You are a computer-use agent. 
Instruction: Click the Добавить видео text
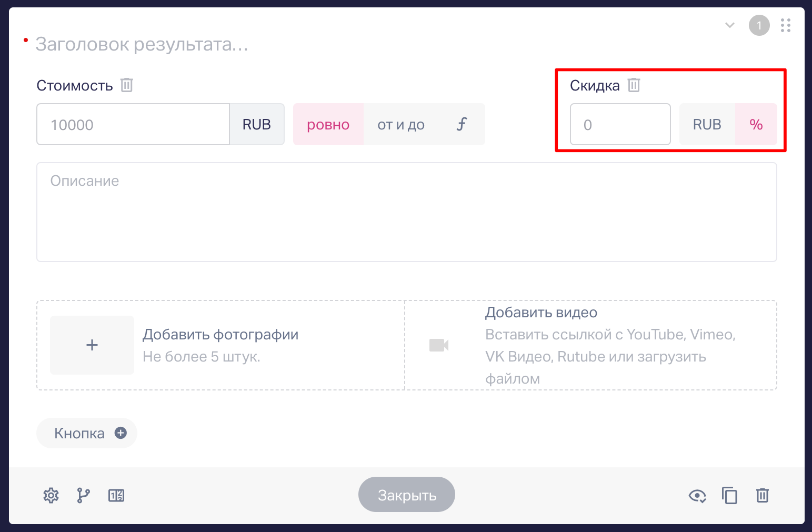pos(541,313)
